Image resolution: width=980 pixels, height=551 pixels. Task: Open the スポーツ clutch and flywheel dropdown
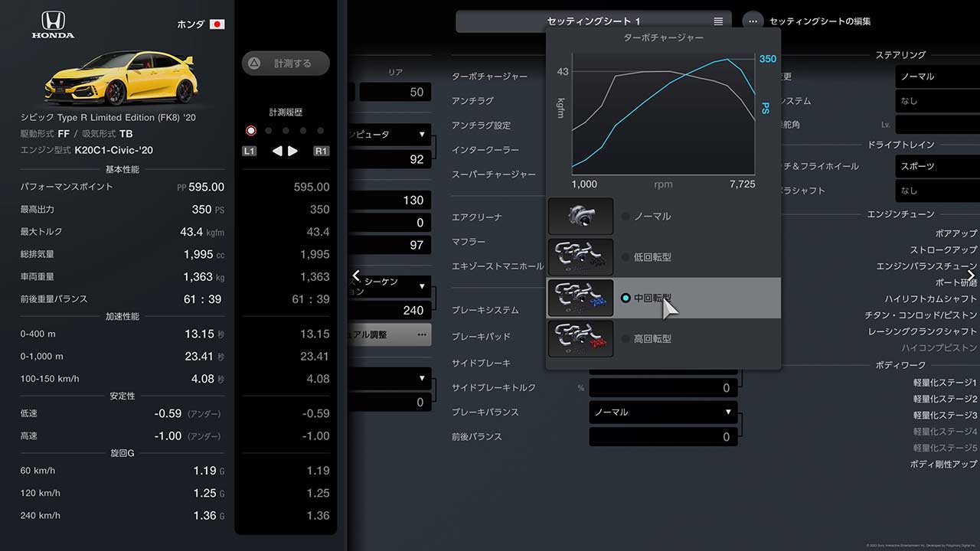pyautogui.click(x=937, y=166)
